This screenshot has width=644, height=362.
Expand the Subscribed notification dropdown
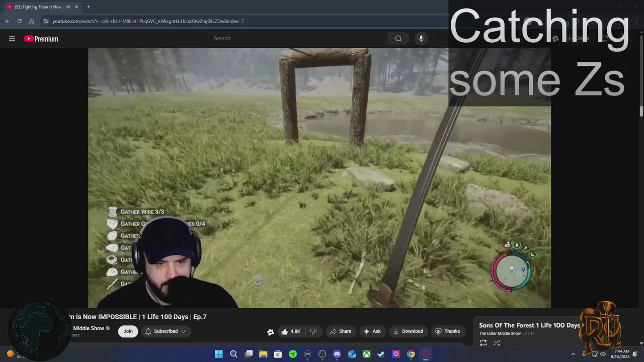click(166, 331)
